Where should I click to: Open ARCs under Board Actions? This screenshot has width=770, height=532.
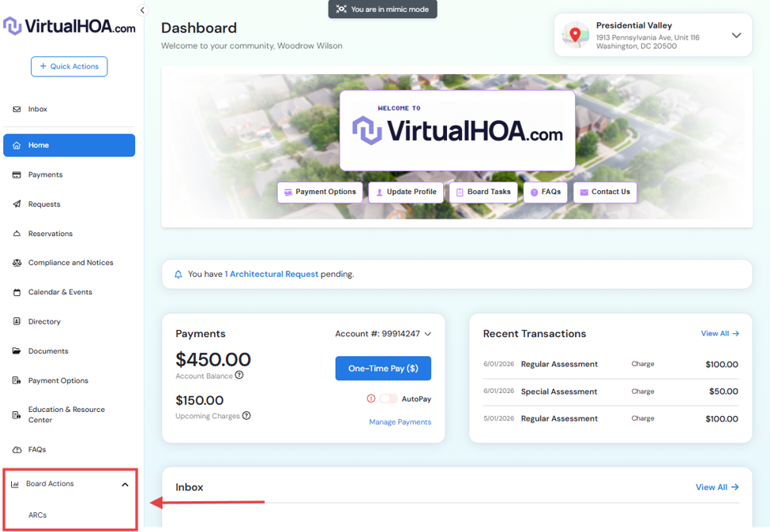coord(37,515)
